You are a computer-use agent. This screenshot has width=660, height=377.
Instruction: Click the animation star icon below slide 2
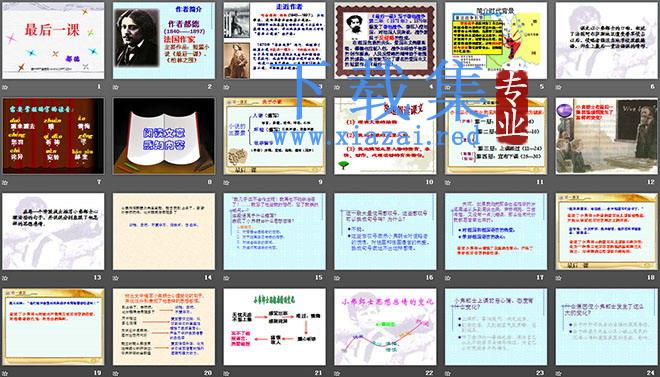pos(116,87)
